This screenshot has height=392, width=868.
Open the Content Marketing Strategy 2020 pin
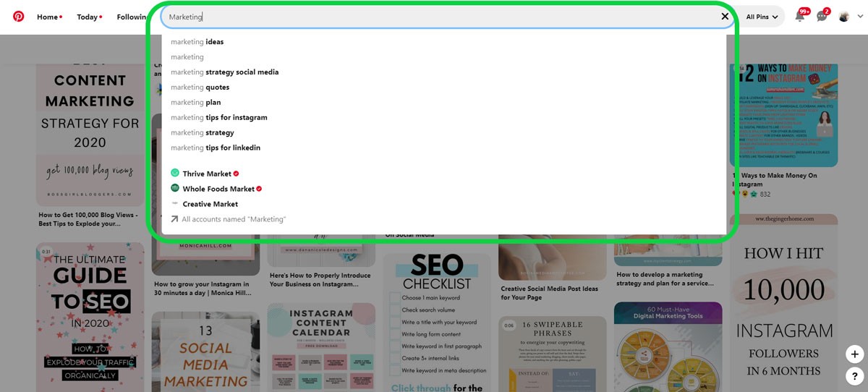(x=90, y=135)
